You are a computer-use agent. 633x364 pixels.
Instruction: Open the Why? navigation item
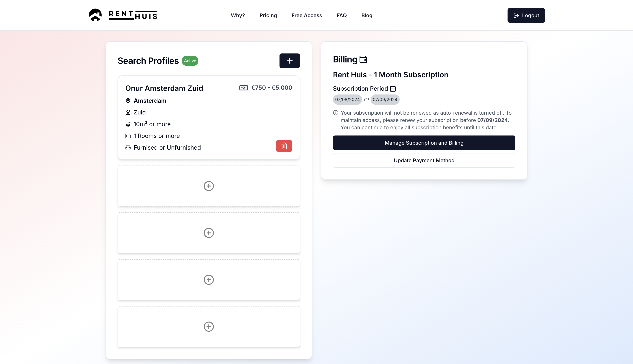tap(238, 16)
